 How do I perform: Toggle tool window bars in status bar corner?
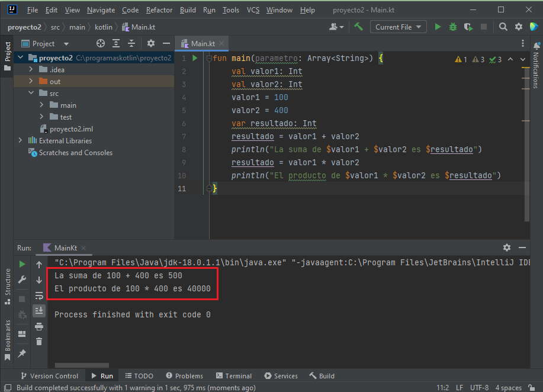point(8,387)
